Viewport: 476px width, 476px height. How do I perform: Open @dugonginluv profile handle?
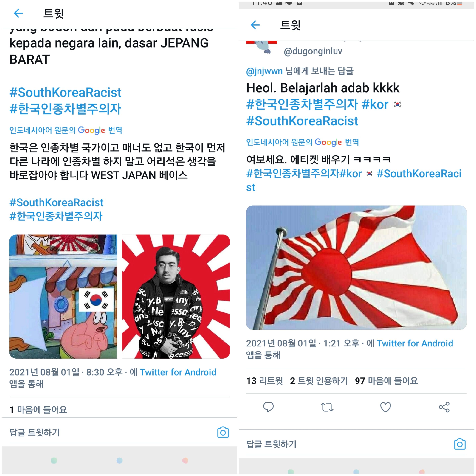313,51
